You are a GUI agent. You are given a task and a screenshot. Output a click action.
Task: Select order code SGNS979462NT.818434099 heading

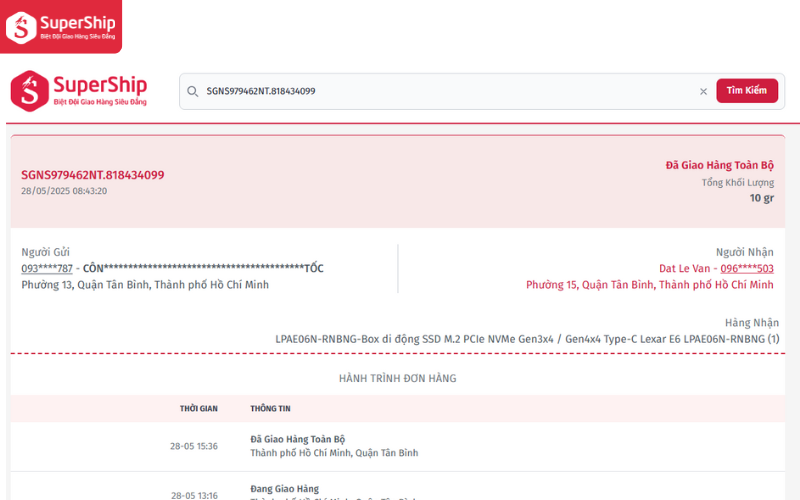92,175
